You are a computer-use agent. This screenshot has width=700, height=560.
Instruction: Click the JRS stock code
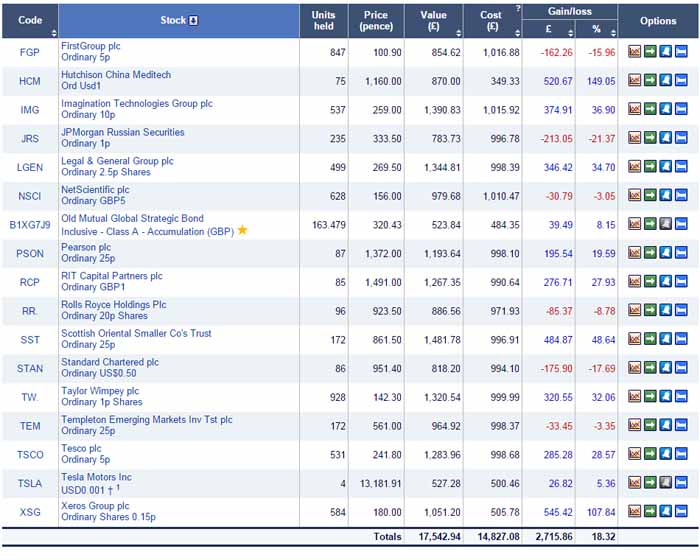[30, 138]
